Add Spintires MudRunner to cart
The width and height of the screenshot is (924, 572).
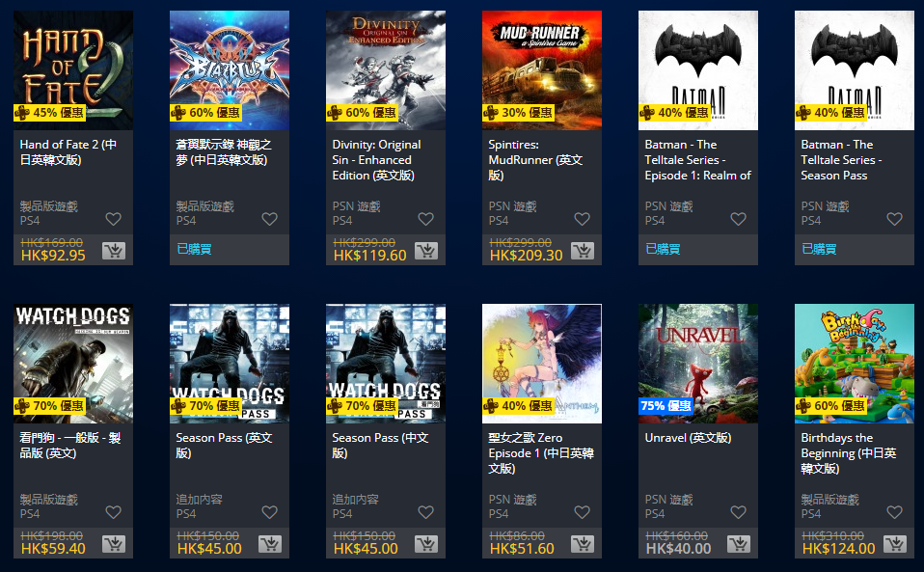click(x=583, y=251)
